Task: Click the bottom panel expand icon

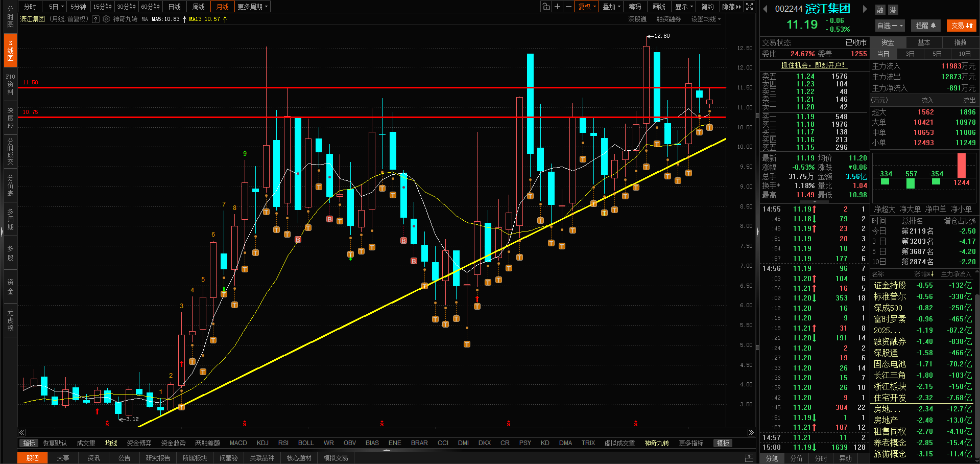Action: (749, 458)
